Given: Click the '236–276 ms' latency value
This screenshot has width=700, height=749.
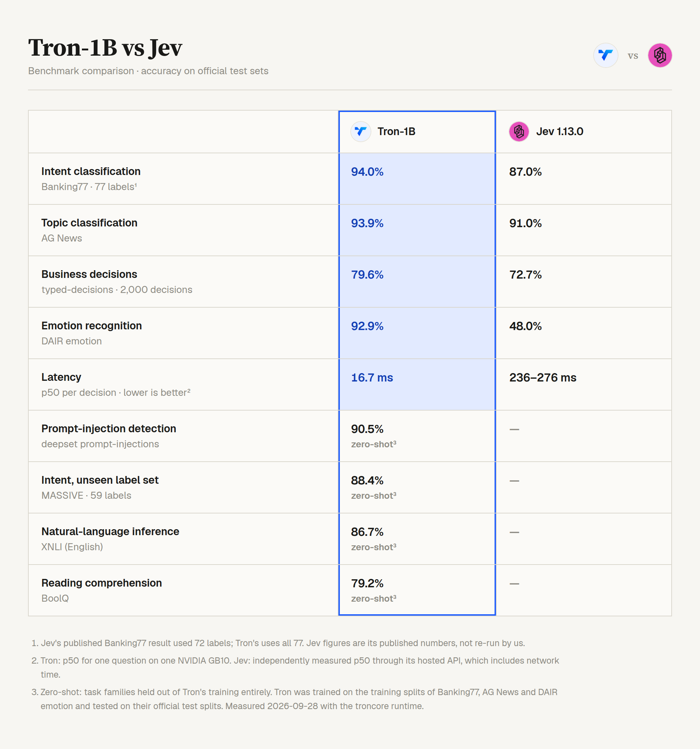Looking at the screenshot, I should (542, 378).
